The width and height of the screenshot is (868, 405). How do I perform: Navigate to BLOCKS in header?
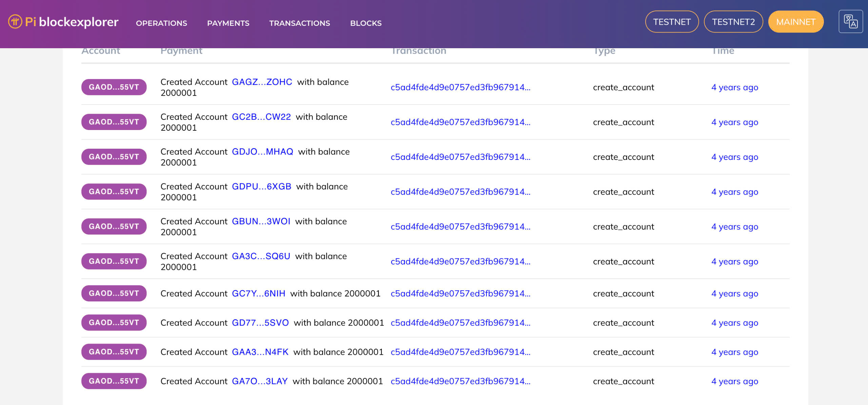(366, 23)
